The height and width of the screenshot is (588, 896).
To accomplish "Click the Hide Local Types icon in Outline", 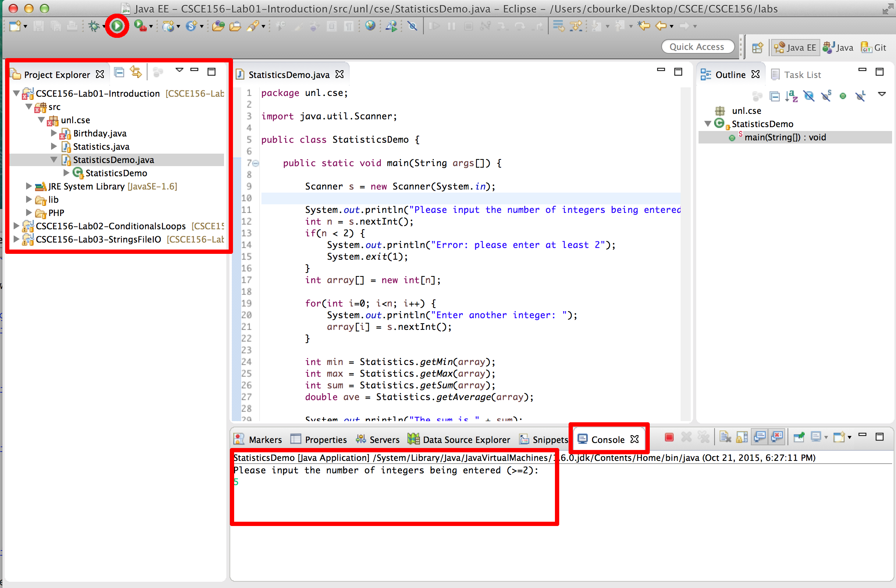I will pos(860,96).
